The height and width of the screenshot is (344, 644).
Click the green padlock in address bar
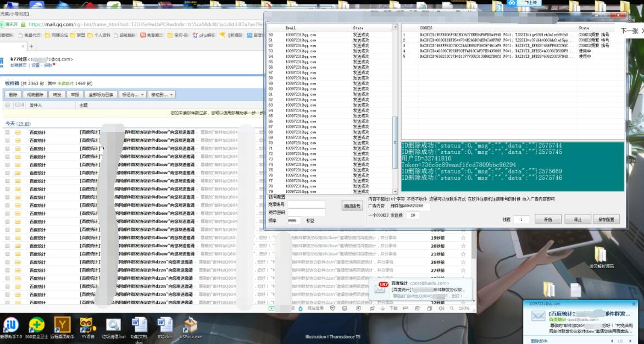pyautogui.click(x=24, y=24)
